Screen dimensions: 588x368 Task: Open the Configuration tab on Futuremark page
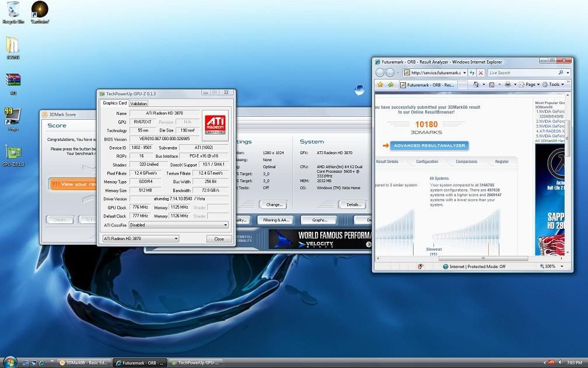point(427,161)
